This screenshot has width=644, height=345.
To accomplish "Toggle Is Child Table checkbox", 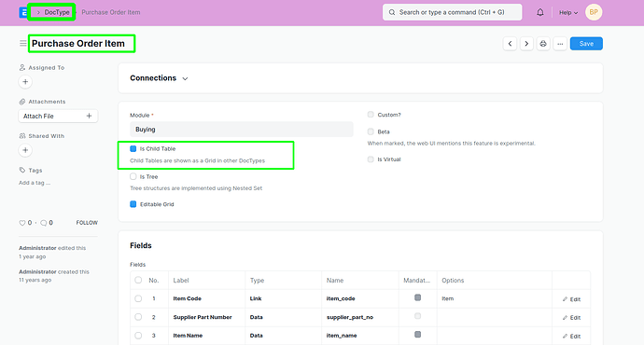I will (133, 148).
